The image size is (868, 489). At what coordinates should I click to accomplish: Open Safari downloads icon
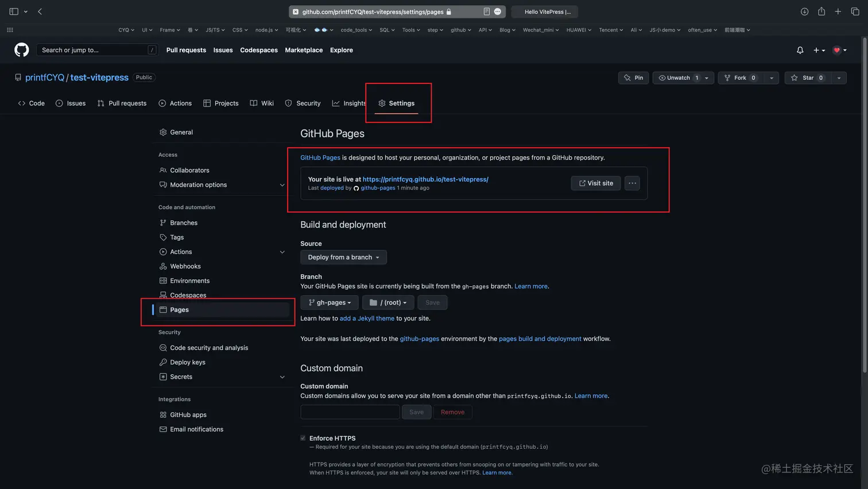click(x=804, y=11)
